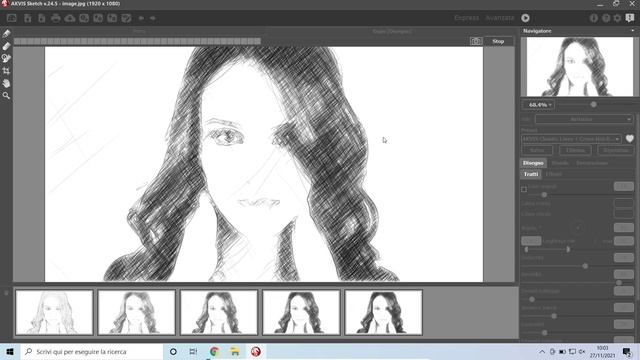Click the icon left of the Stop button

[476, 41]
